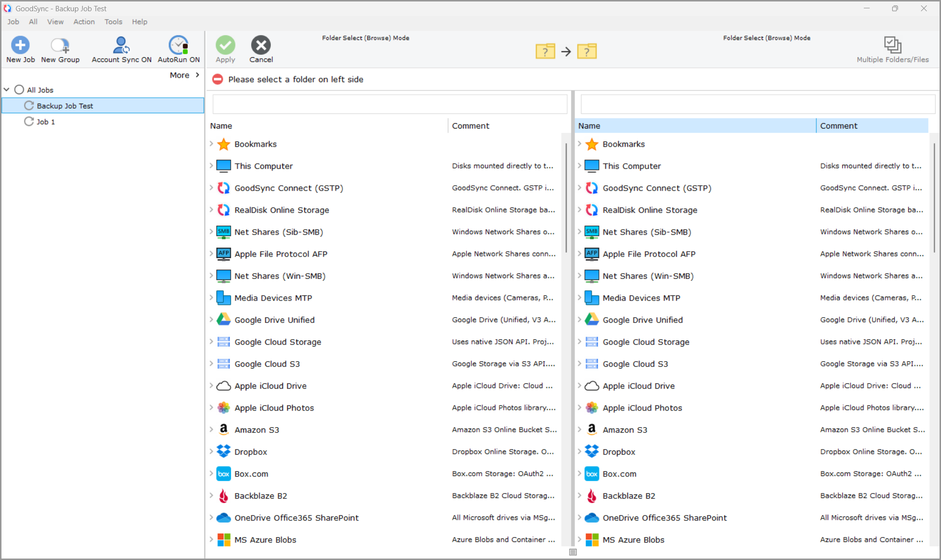
Task: Select Amazon S3 icon in right pane
Action: [x=592, y=430]
